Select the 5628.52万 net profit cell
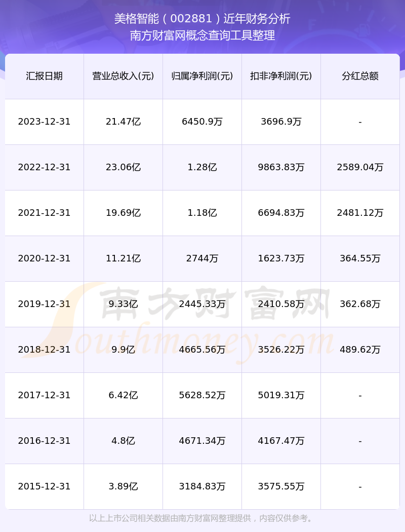 click(x=202, y=395)
